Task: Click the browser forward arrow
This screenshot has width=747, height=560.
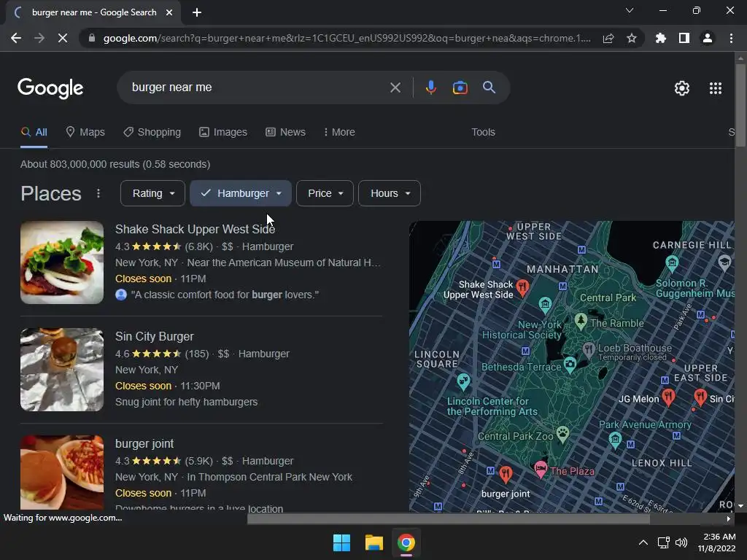Action: (x=39, y=38)
